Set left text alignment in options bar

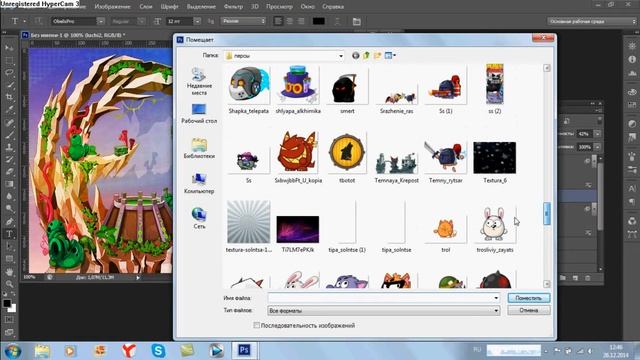(278, 21)
